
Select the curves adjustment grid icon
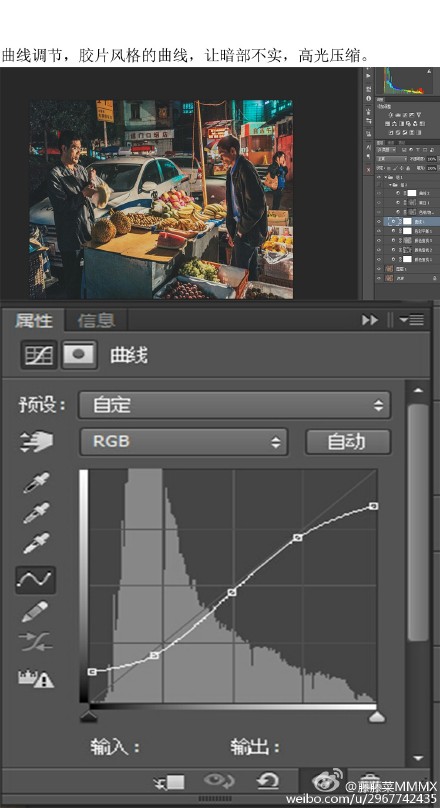pos(39,355)
